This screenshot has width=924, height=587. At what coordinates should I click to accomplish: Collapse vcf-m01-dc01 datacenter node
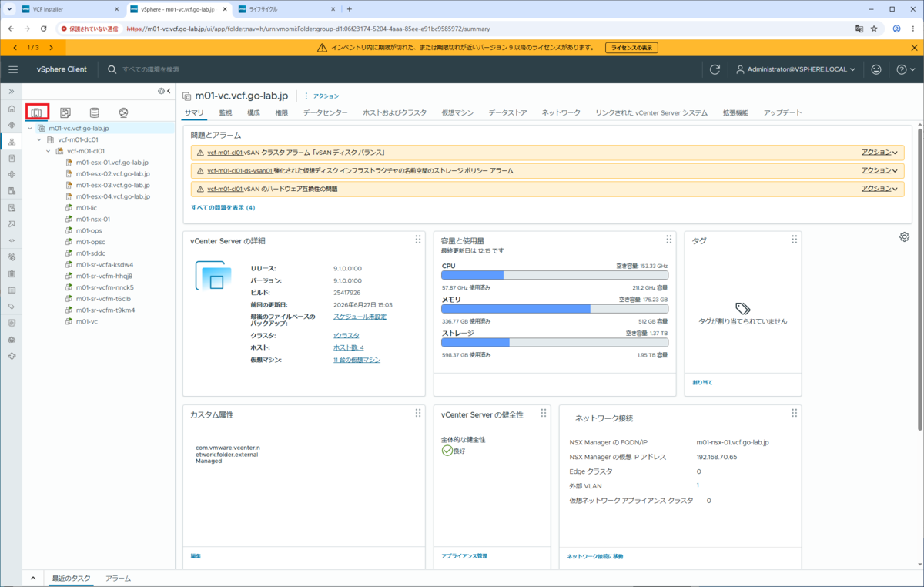pyautogui.click(x=39, y=140)
